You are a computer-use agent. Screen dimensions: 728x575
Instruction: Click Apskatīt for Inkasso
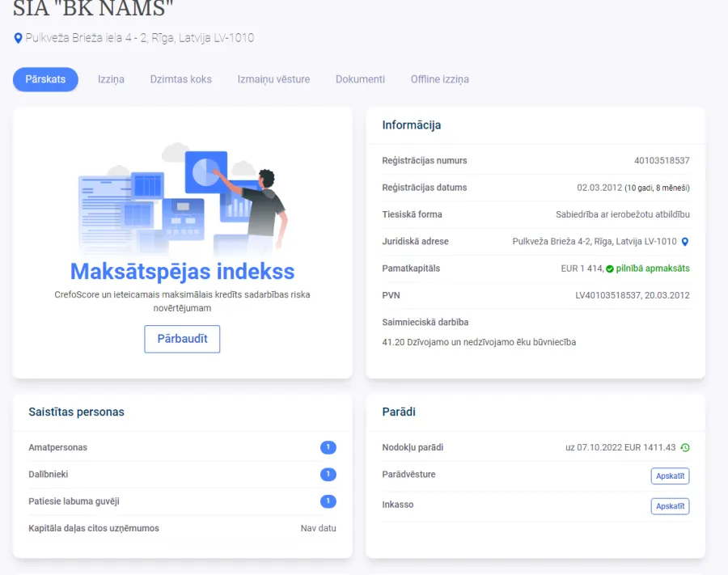click(x=670, y=505)
